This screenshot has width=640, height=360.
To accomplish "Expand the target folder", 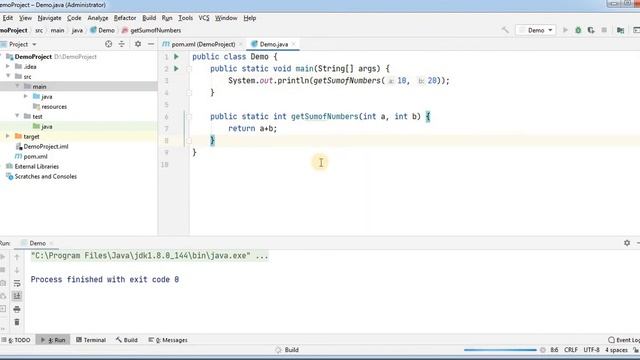I will point(8,136).
